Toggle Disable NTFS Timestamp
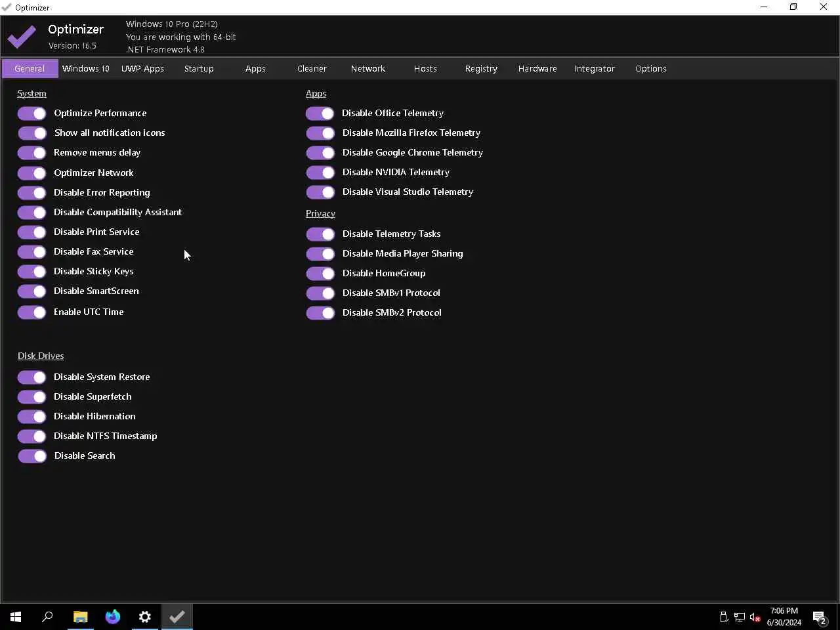Screen dimensions: 840x630 pos(31,436)
